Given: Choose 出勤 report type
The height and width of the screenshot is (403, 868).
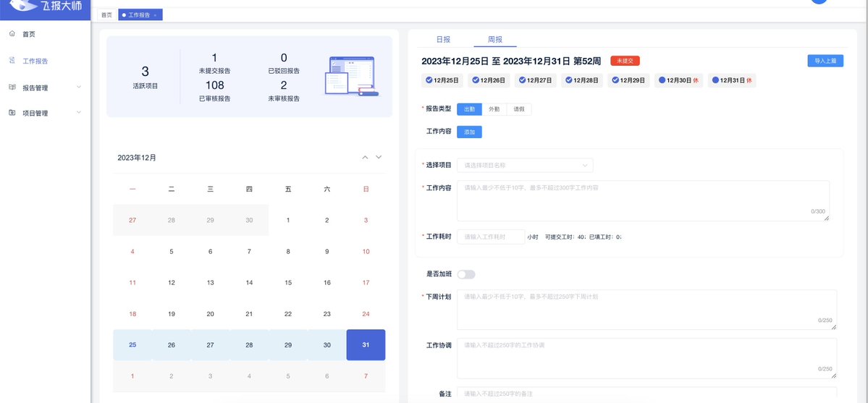Looking at the screenshot, I should tap(469, 109).
